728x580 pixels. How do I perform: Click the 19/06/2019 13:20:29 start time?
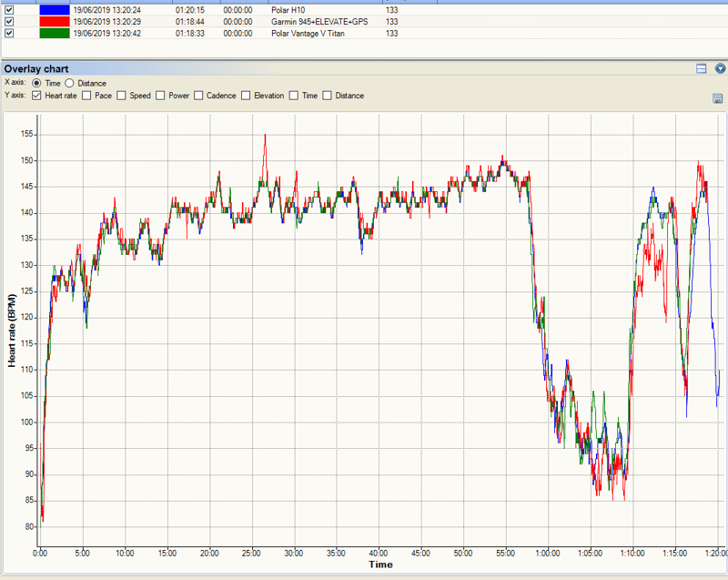pos(106,21)
